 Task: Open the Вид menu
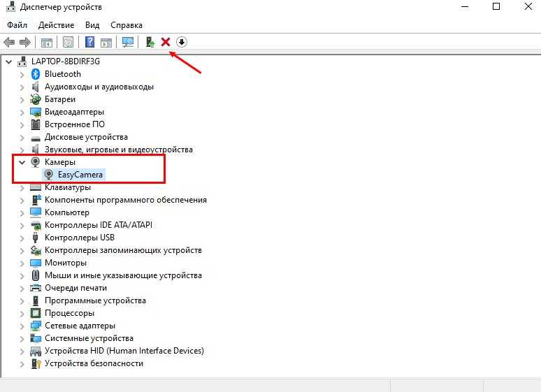point(92,25)
